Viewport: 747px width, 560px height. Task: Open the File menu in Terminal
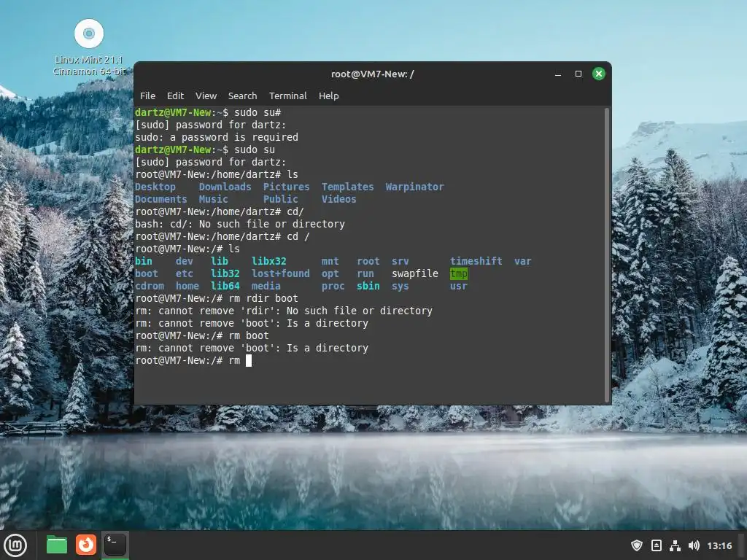tap(147, 96)
